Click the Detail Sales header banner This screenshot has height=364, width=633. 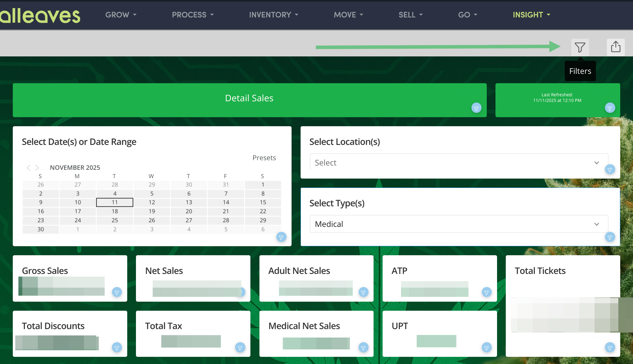click(x=249, y=100)
